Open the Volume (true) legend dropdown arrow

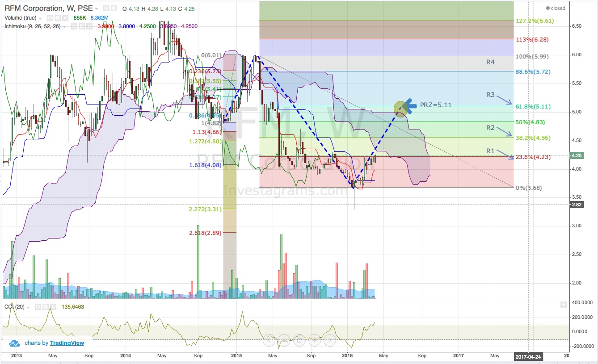(x=40, y=17)
